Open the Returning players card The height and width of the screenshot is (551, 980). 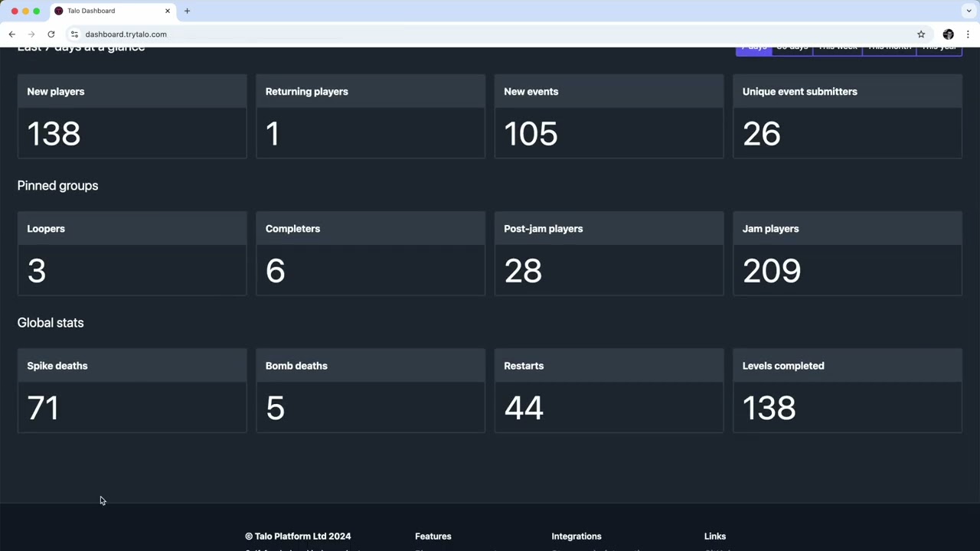tap(371, 116)
